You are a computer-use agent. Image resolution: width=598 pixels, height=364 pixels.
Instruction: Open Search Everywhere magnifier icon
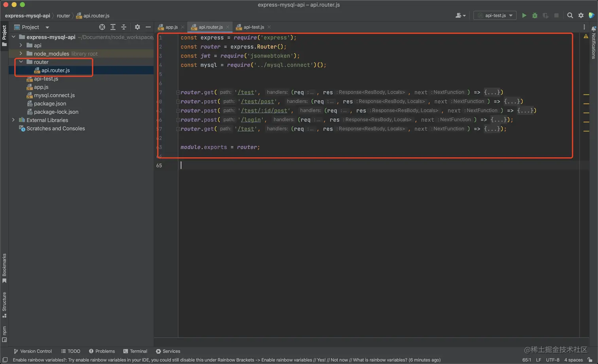pos(570,15)
